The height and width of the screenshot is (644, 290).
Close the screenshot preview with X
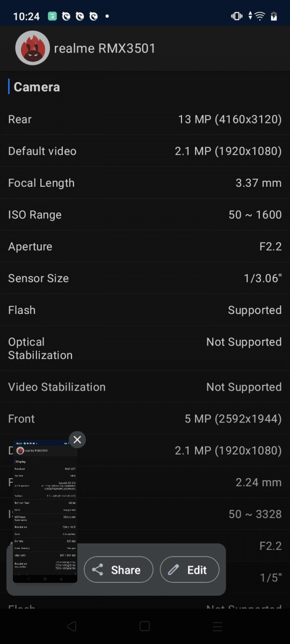[x=77, y=440]
